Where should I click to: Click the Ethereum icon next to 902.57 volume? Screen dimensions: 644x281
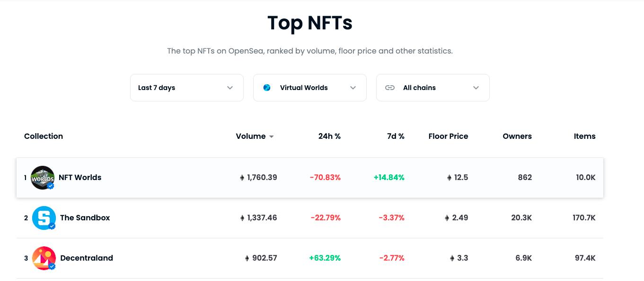247,258
